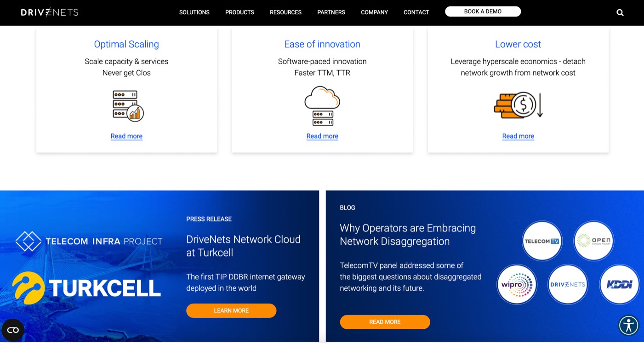The height and width of the screenshot is (343, 644).
Task: Click the DriveNets logo in header
Action: (50, 12)
